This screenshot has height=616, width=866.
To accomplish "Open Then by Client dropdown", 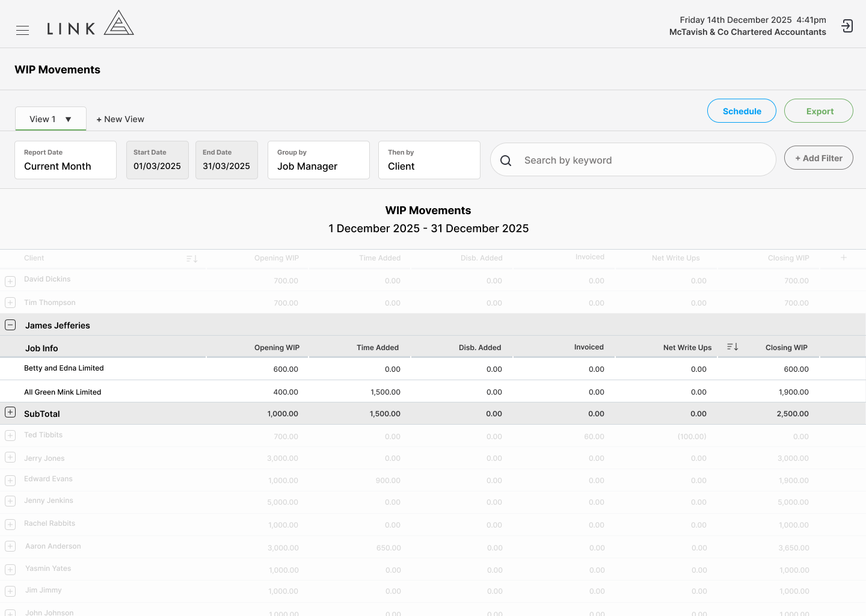I will [x=429, y=160].
